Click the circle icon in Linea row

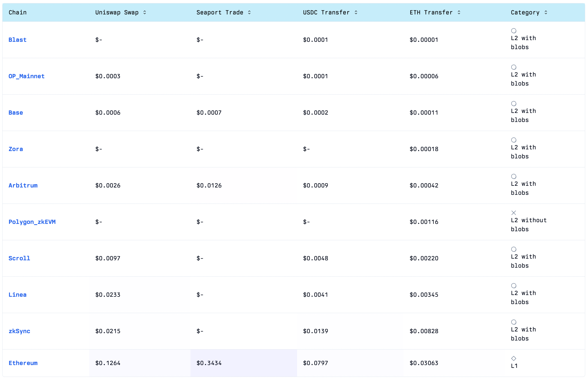(x=514, y=286)
